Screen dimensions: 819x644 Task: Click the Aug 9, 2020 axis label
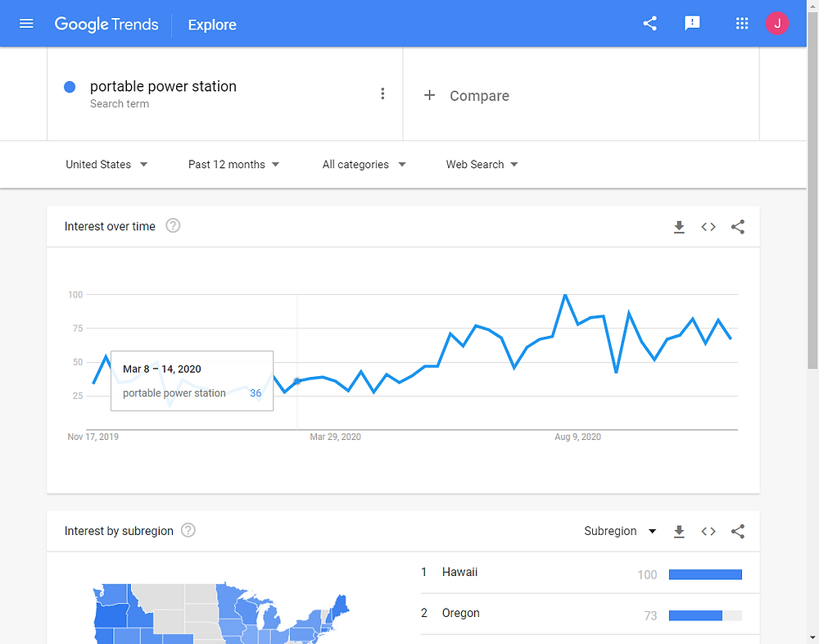(x=577, y=437)
